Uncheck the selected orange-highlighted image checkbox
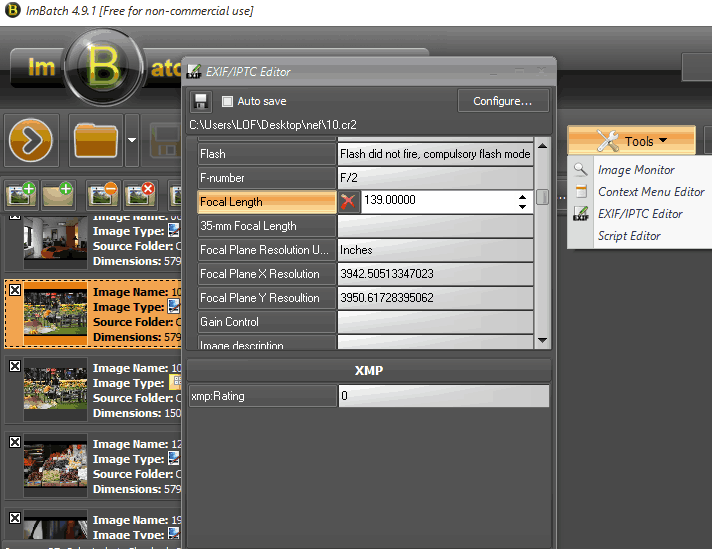 tap(15, 290)
